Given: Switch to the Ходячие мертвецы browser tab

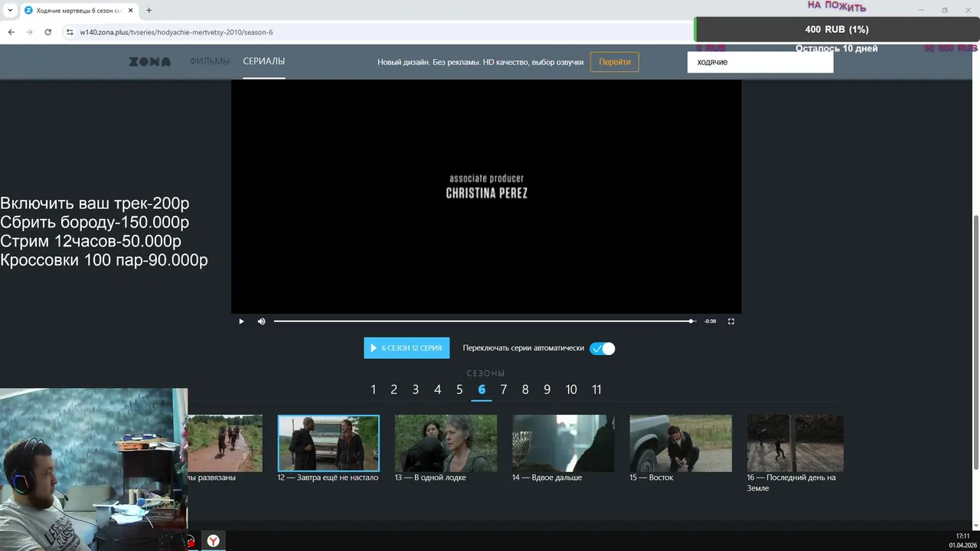Looking at the screenshot, I should [78, 11].
